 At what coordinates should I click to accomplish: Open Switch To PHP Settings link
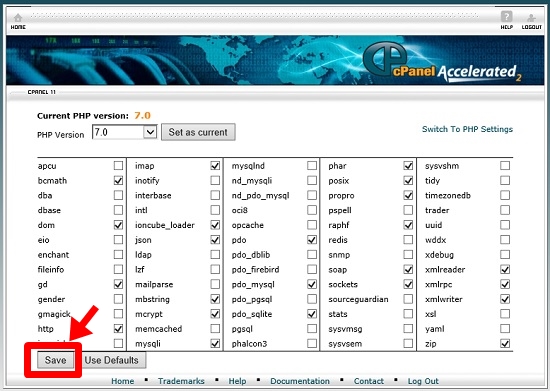(x=467, y=129)
